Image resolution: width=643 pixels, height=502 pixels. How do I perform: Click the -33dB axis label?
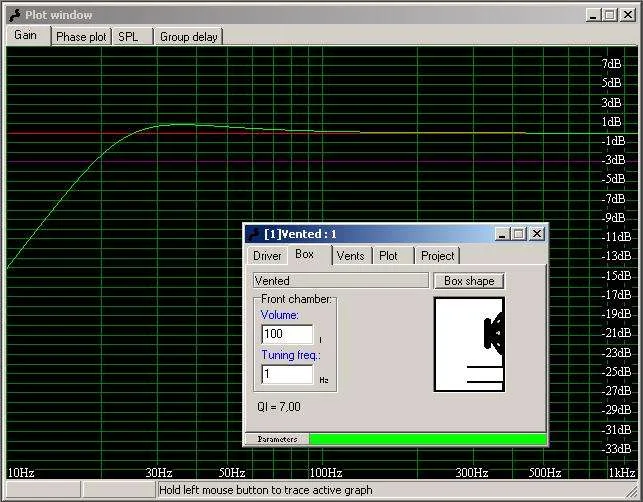[x=616, y=449]
